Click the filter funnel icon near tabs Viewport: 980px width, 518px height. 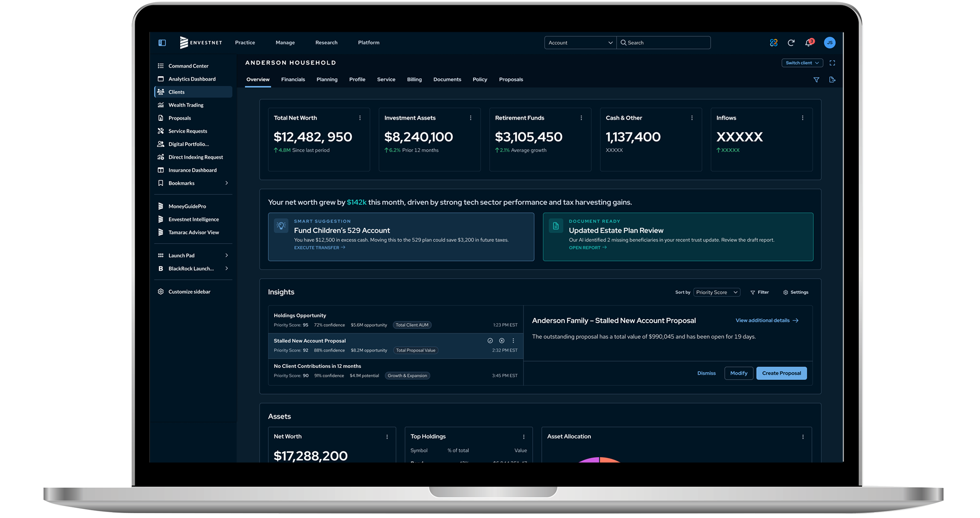[816, 80]
